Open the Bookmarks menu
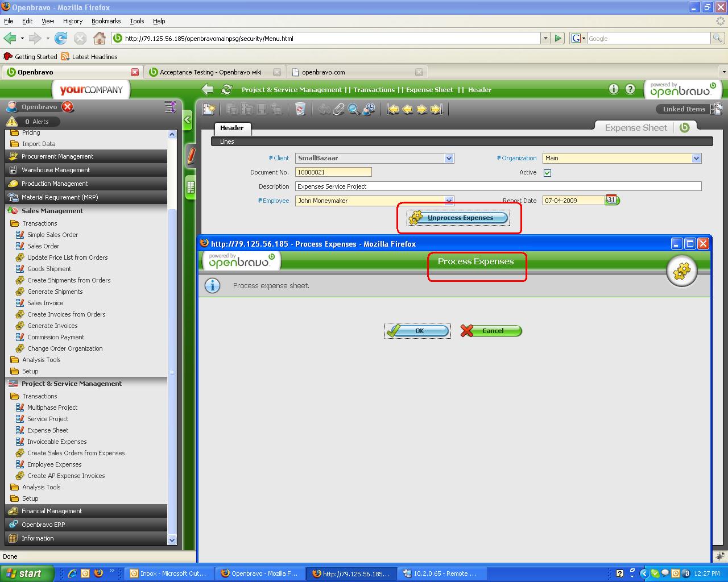Image resolution: width=728 pixels, height=582 pixels. tap(106, 21)
